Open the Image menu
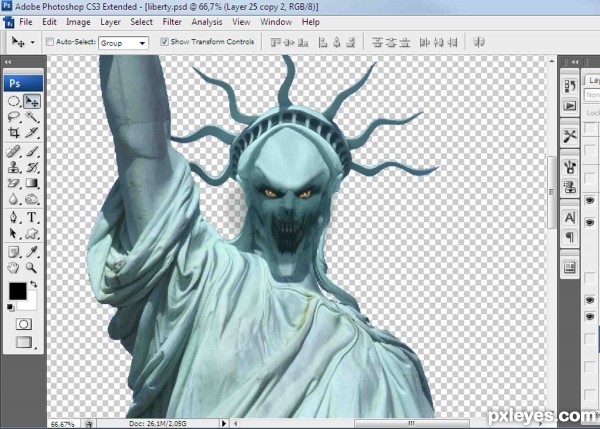 78,22
